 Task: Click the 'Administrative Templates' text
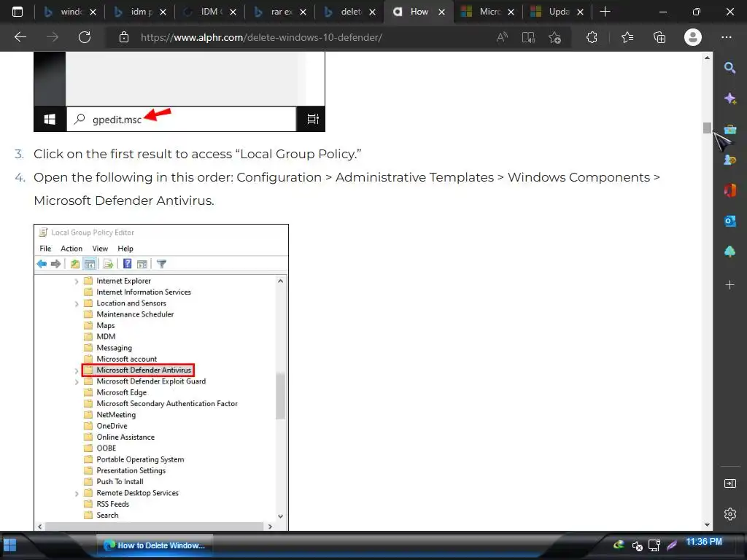[414, 177]
